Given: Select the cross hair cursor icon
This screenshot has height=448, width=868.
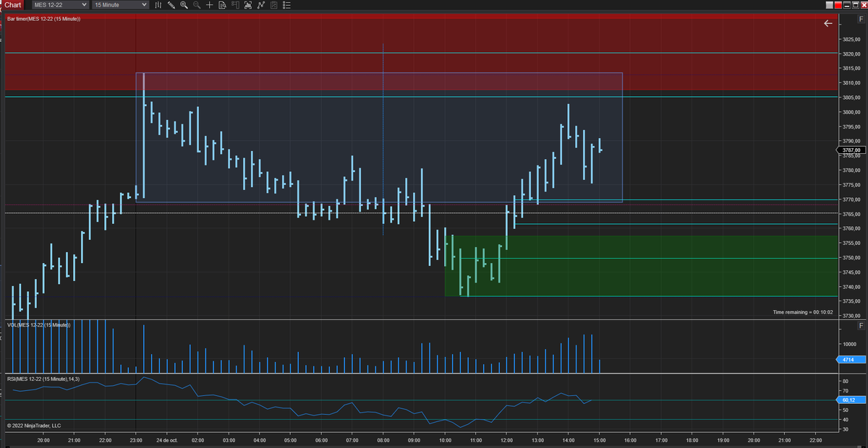Looking at the screenshot, I should pyautogui.click(x=210, y=5).
